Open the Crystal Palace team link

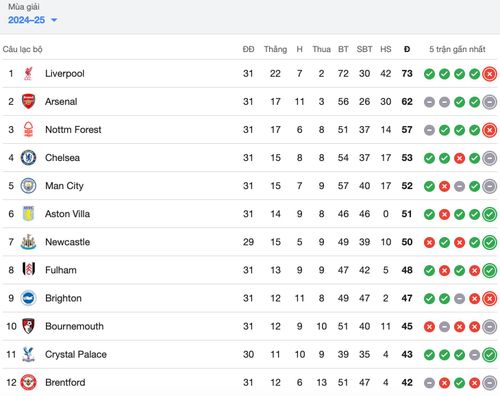point(76,354)
